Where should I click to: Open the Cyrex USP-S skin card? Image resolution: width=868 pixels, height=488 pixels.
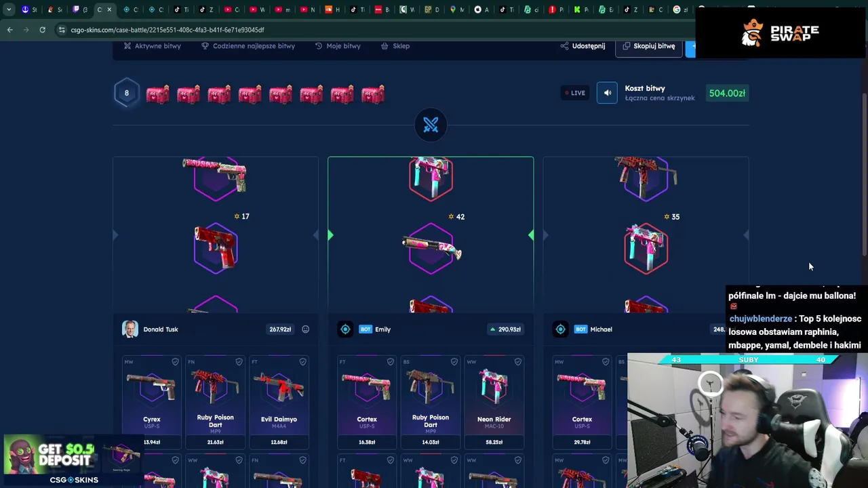coord(152,402)
